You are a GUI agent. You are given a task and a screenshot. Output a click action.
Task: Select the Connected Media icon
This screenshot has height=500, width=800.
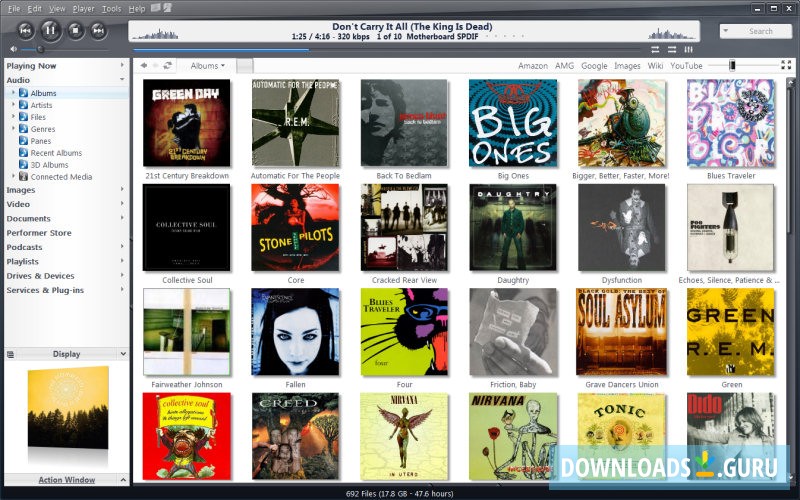23,177
